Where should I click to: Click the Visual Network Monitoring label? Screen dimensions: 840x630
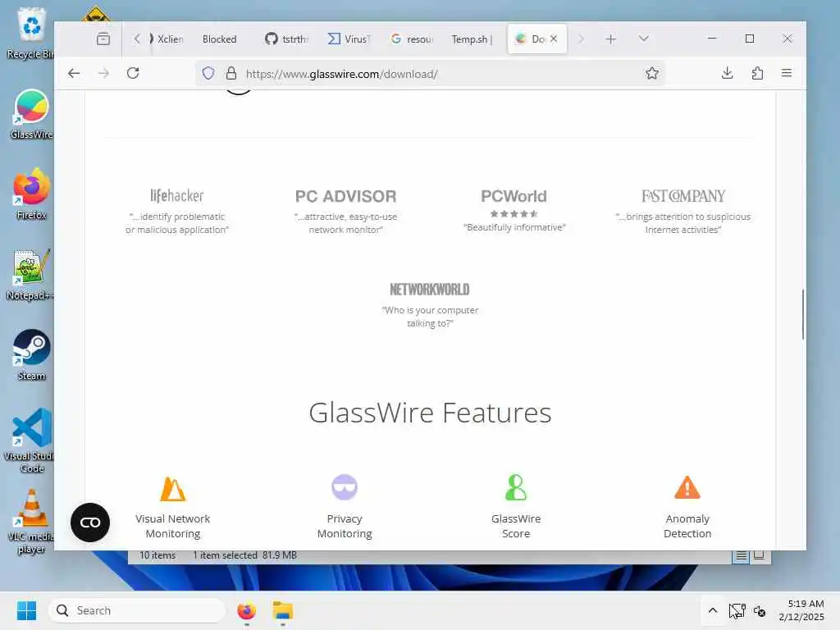[173, 526]
